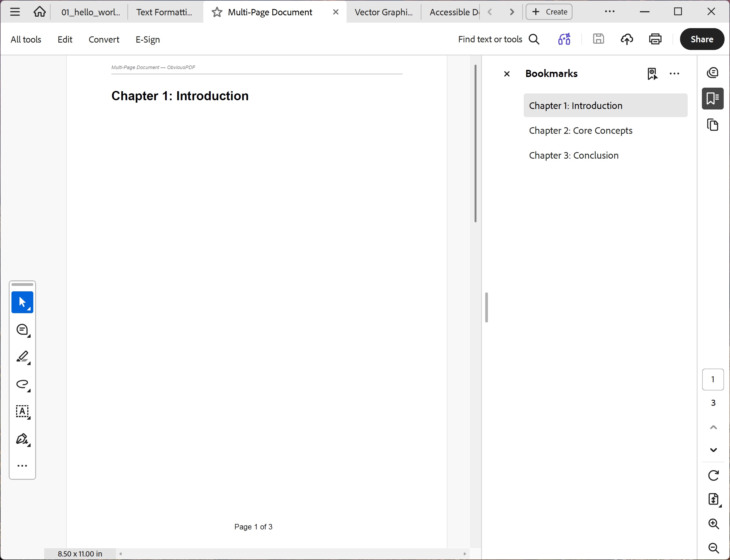The image size is (730, 560).
Task: Open the Fill & Sign tool
Action: [22, 439]
